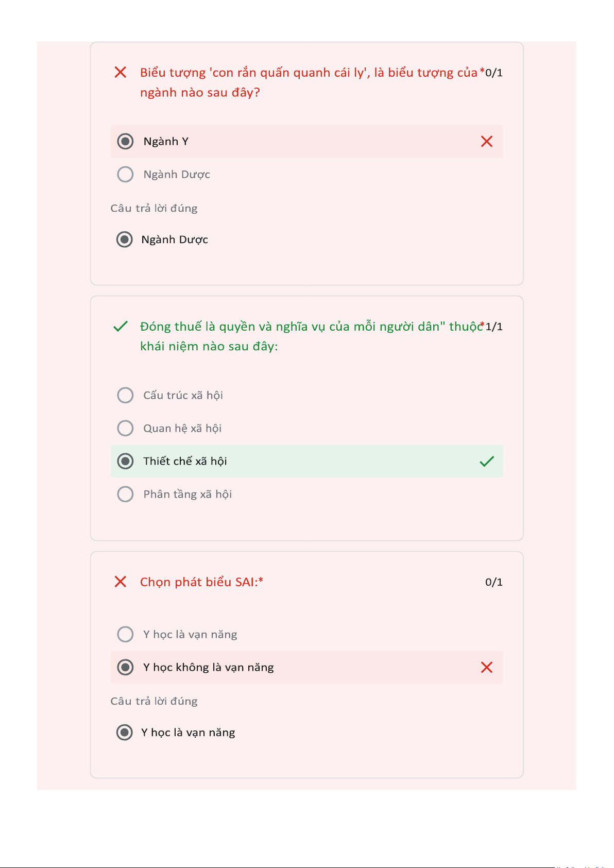Click the red X beside the snake symbol question

point(121,72)
